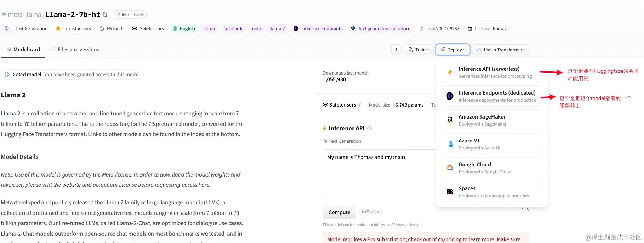
Task: Click the facebook tag
Action: click(x=233, y=28)
